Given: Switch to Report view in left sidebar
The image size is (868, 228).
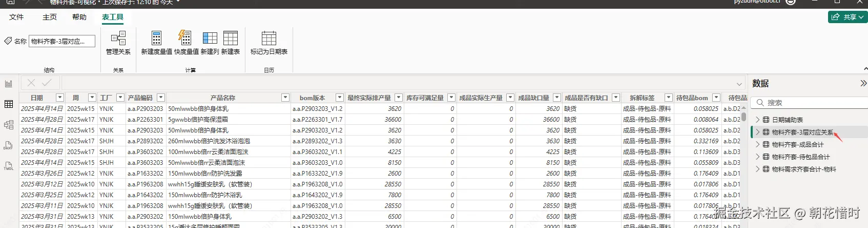Looking at the screenshot, I should click(x=9, y=84).
